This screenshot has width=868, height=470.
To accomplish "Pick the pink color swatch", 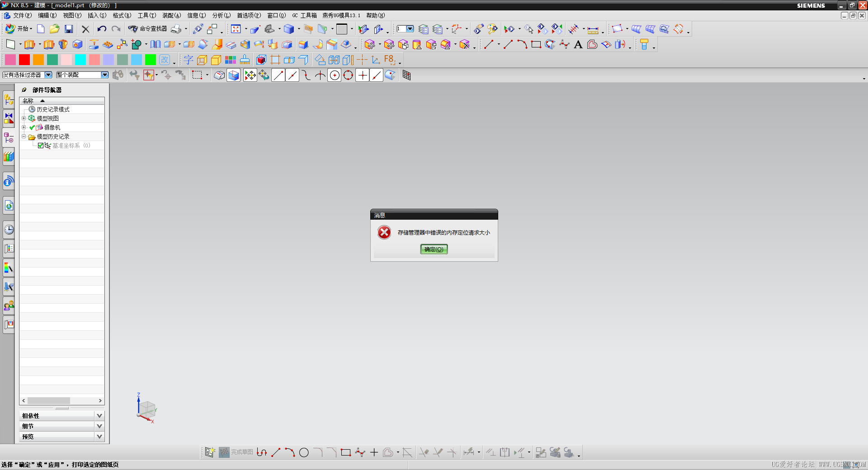I will coord(10,60).
